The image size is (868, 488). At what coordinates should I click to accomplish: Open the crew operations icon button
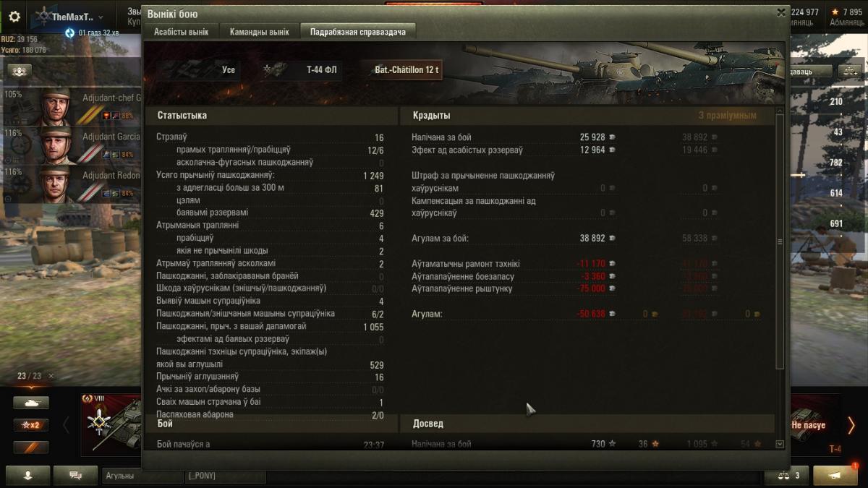click(20, 71)
